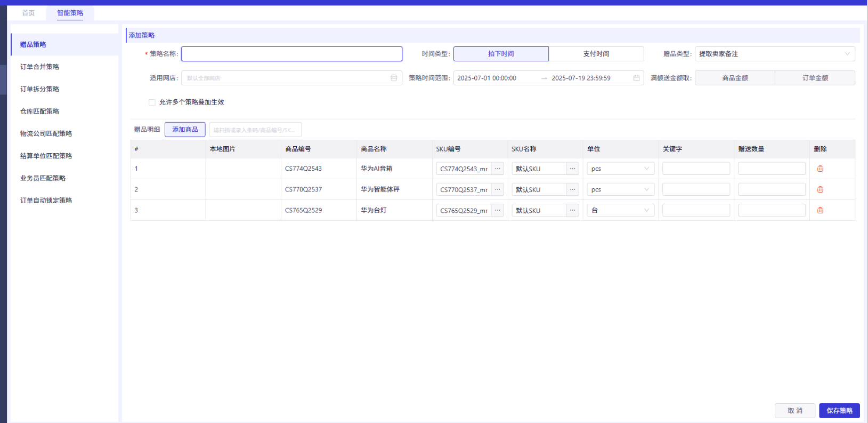This screenshot has height=423, width=868.
Task: Switch to the 首页 tab
Action: click(28, 13)
